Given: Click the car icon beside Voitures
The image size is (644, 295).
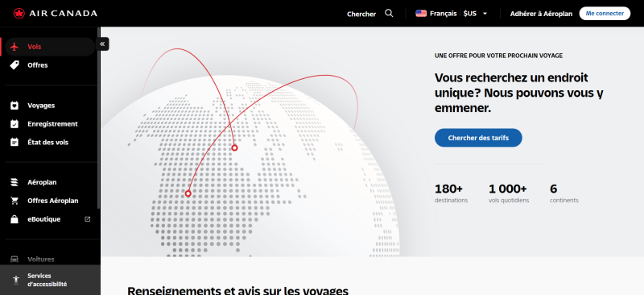Looking at the screenshot, I should click(x=14, y=260).
